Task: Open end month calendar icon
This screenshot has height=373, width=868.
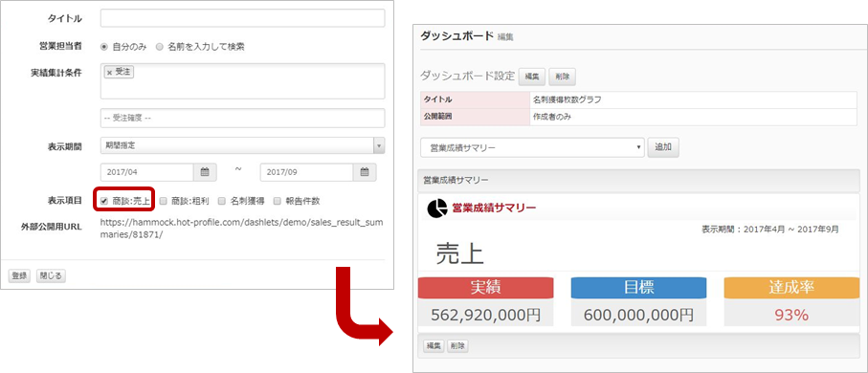Action: pyautogui.click(x=365, y=172)
